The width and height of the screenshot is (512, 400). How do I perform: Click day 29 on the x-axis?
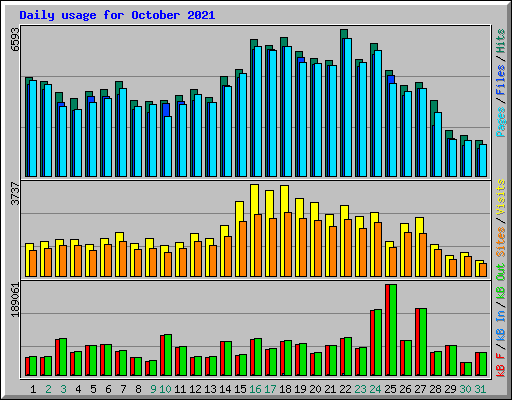click(450, 389)
